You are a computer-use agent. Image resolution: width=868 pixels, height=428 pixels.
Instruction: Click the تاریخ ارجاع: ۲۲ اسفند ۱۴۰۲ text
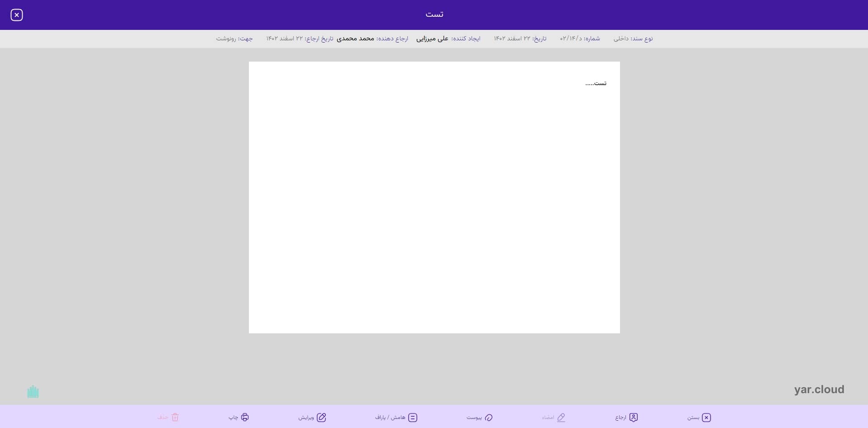(x=300, y=38)
